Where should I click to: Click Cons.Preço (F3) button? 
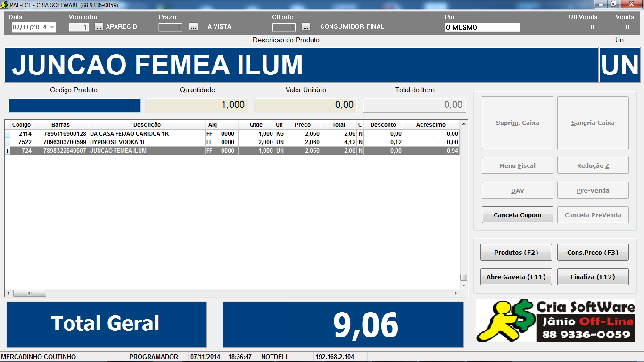tap(593, 252)
